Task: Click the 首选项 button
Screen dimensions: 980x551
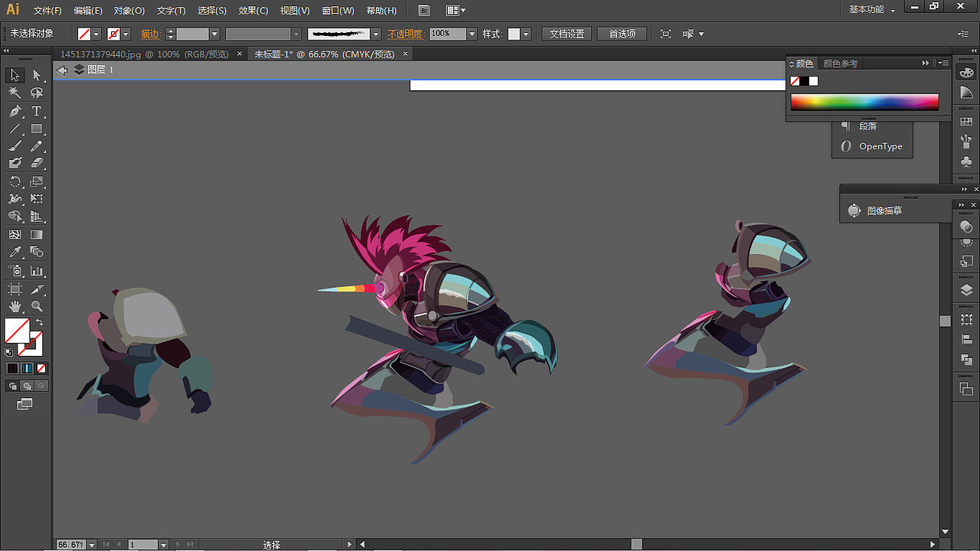Action: tap(622, 34)
